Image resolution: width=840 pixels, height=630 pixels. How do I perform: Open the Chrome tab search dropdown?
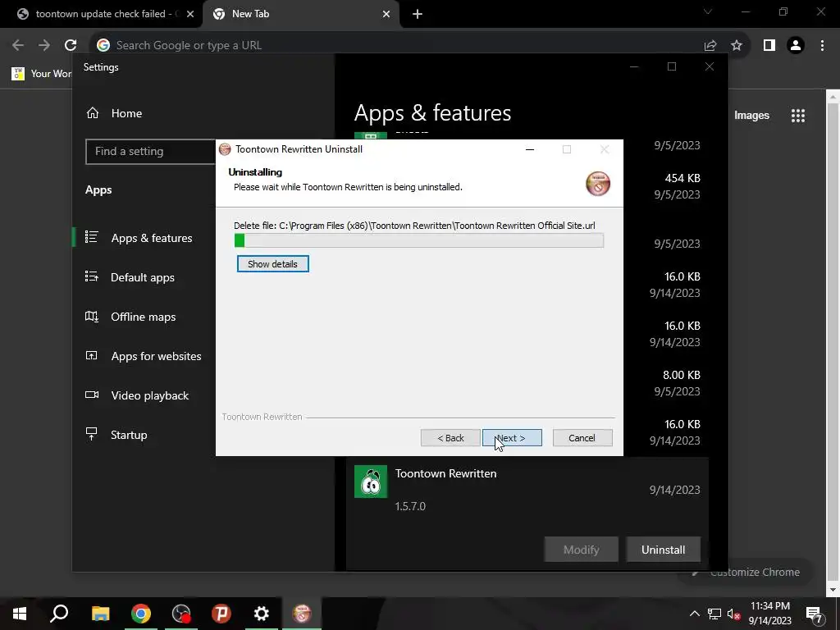tap(708, 11)
